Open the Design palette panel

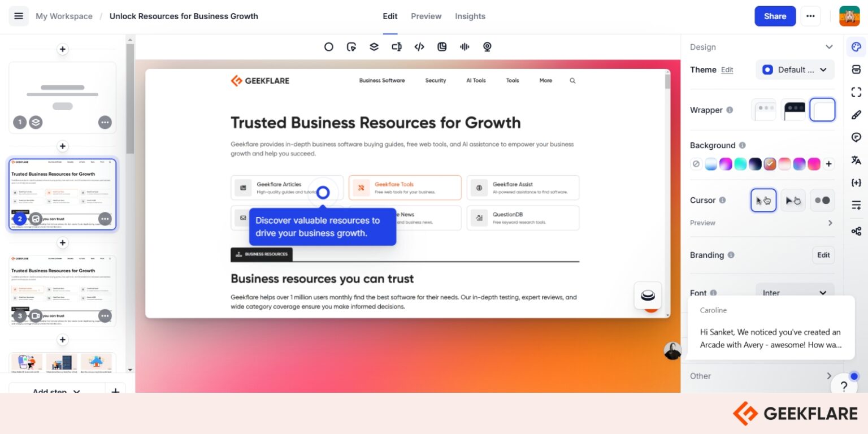coord(856,47)
